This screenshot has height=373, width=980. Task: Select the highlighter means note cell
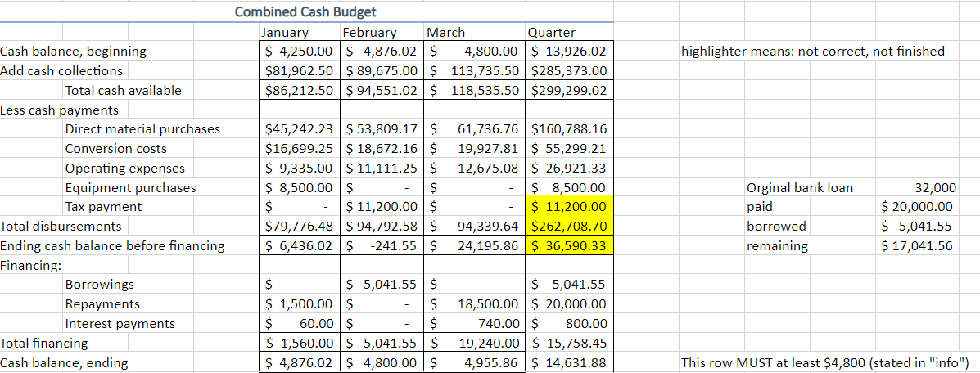pyautogui.click(x=813, y=52)
